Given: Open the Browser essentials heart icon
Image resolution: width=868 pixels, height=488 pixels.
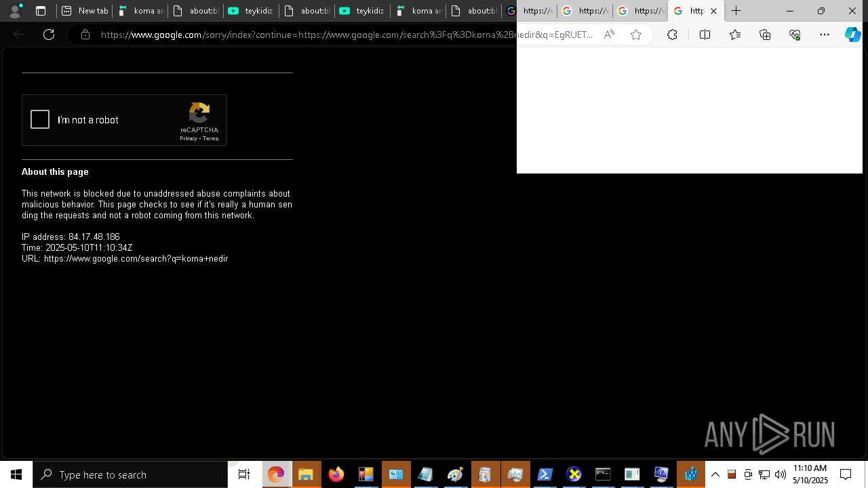Looking at the screenshot, I should 795,35.
